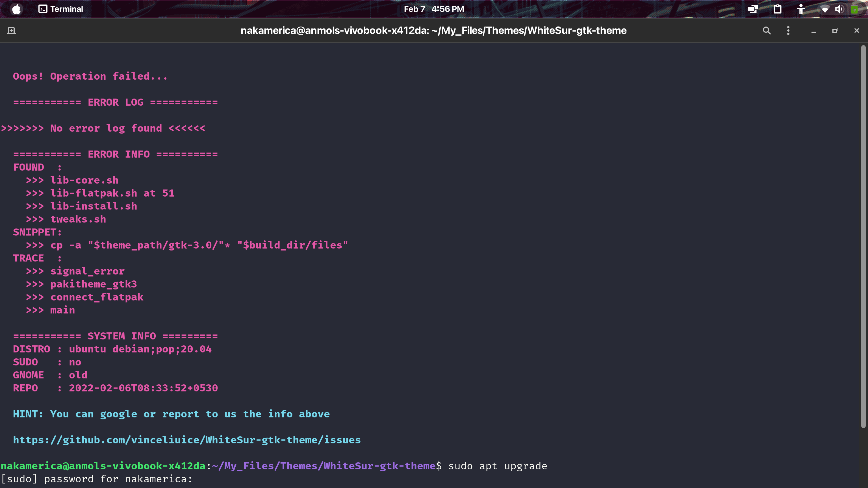The image size is (868, 488).
Task: Open the terminal search tool
Action: tap(767, 31)
